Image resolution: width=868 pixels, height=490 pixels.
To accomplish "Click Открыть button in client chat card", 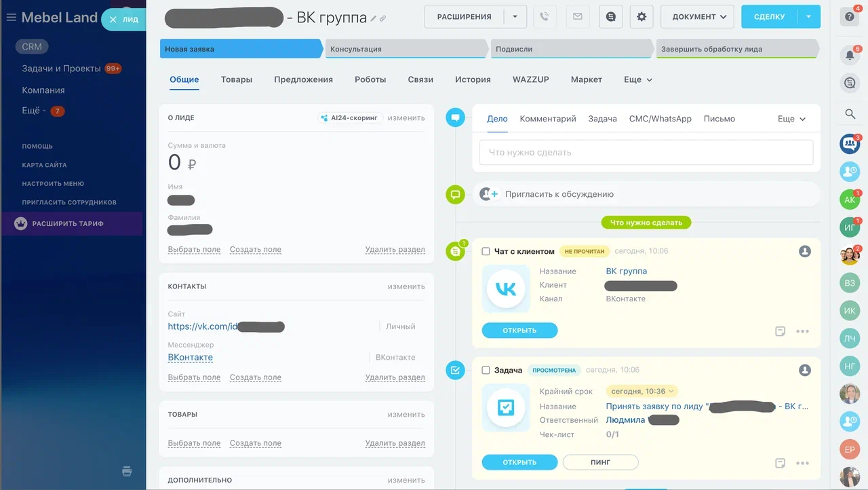I will 519,331.
